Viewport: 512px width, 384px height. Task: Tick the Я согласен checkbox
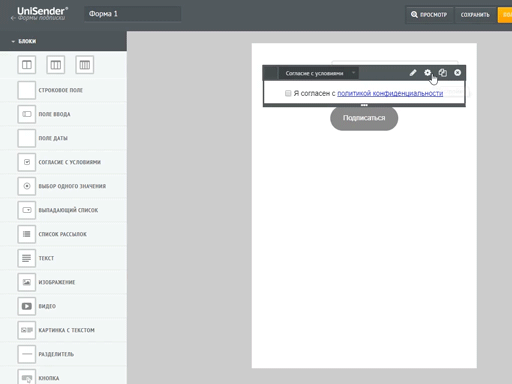288,93
